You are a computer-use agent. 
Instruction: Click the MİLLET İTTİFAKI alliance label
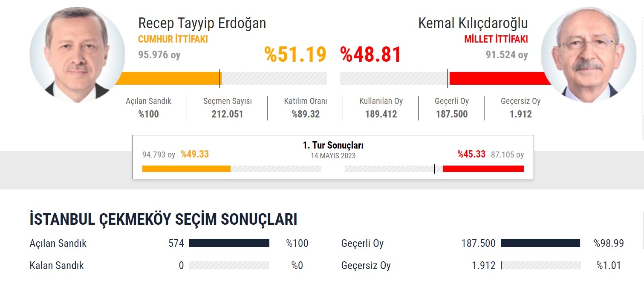click(x=496, y=40)
